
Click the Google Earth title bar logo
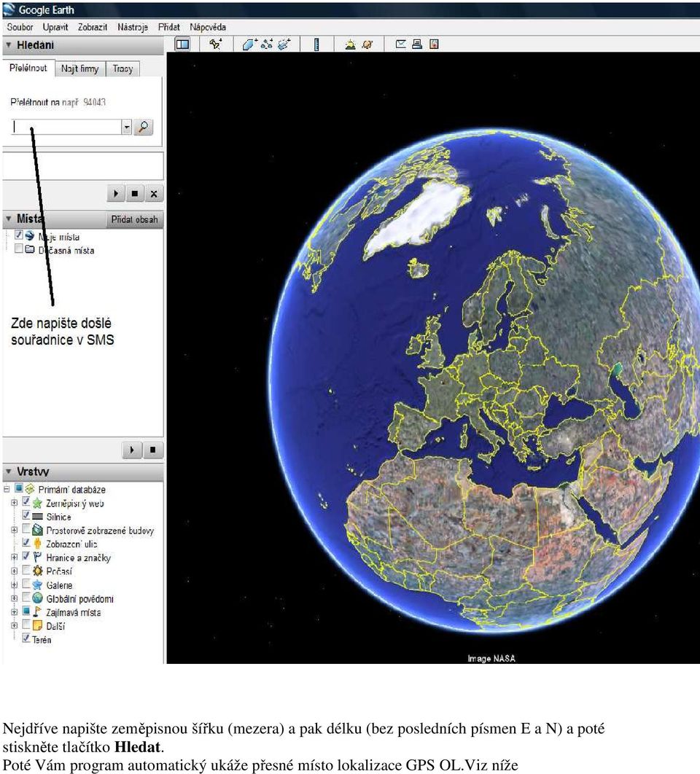[9, 9]
